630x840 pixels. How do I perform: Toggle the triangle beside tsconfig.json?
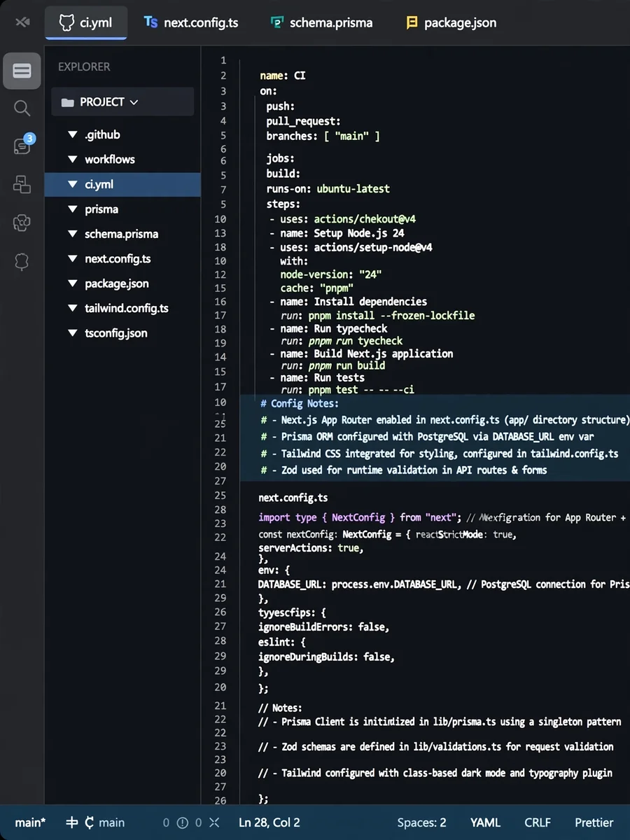point(71,333)
